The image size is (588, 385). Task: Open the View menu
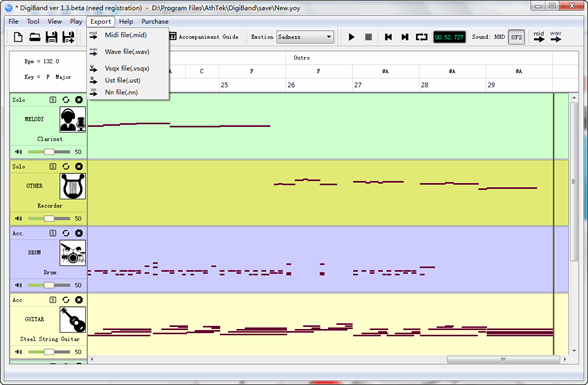[54, 21]
